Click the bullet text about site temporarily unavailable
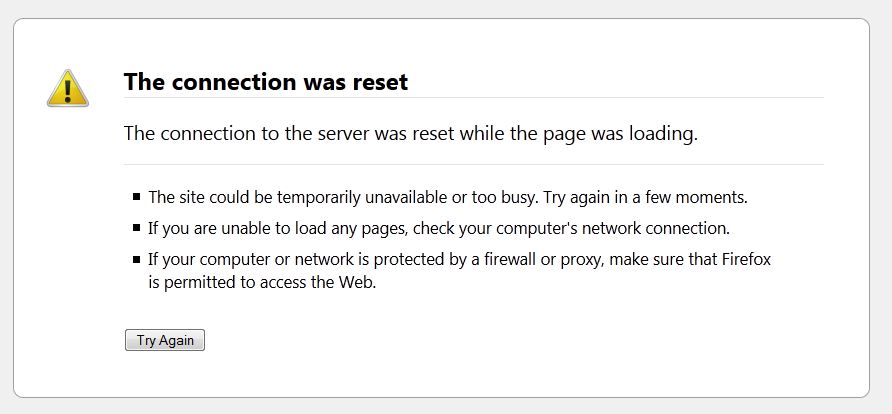This screenshot has width=892, height=414. pyautogui.click(x=448, y=197)
